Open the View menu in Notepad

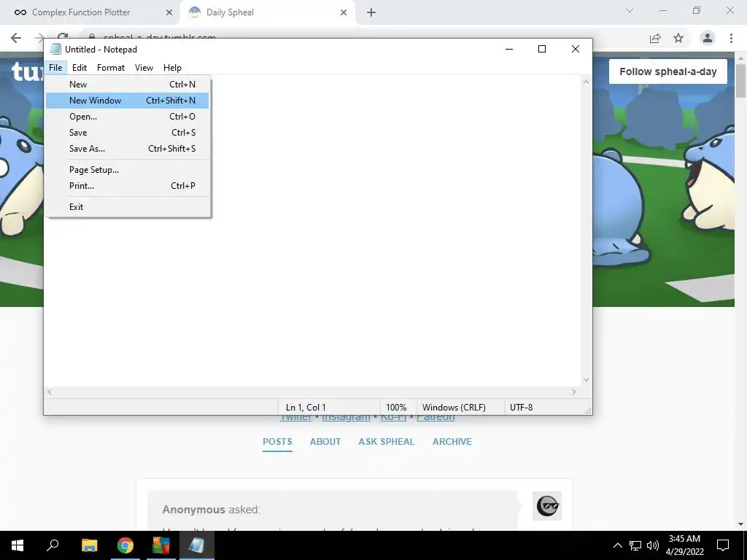[x=144, y=68]
